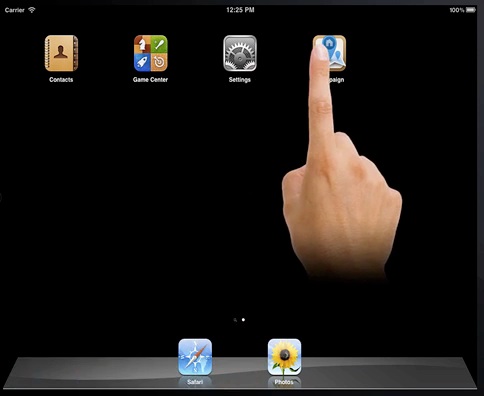Tap the "Photos" label in dock

click(x=284, y=382)
